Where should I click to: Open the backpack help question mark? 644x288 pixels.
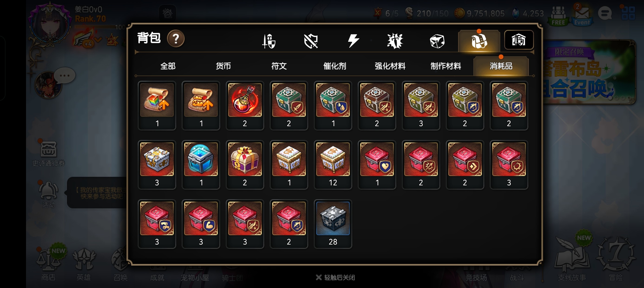click(x=176, y=39)
